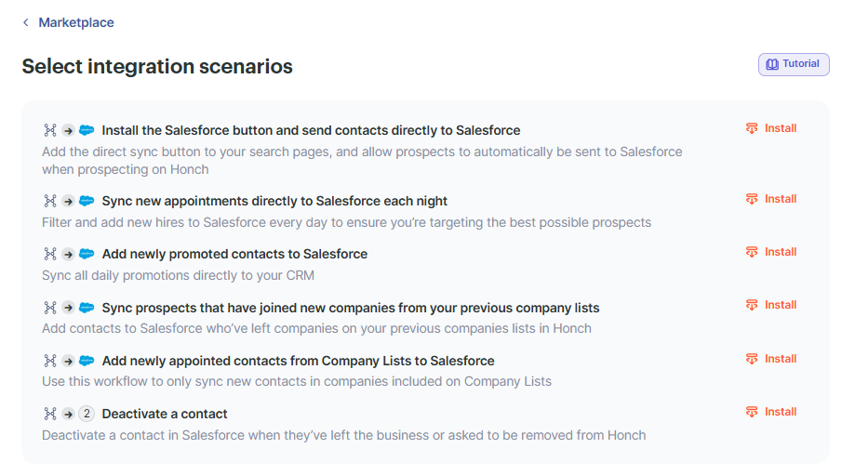Click 'Deactivate a contact' scenario title
Image resolution: width=868 pixels, height=475 pixels.
coord(165,414)
